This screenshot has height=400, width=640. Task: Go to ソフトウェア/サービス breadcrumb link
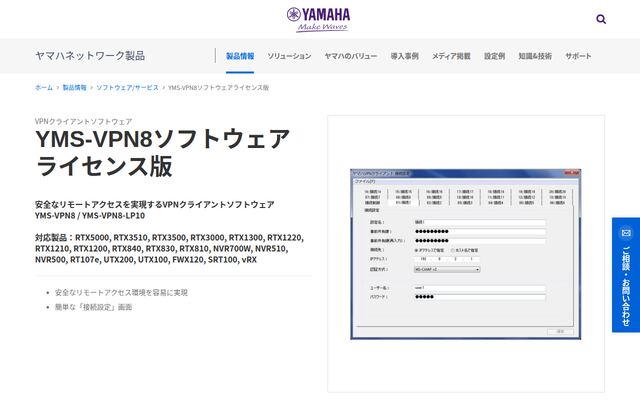coord(127,87)
